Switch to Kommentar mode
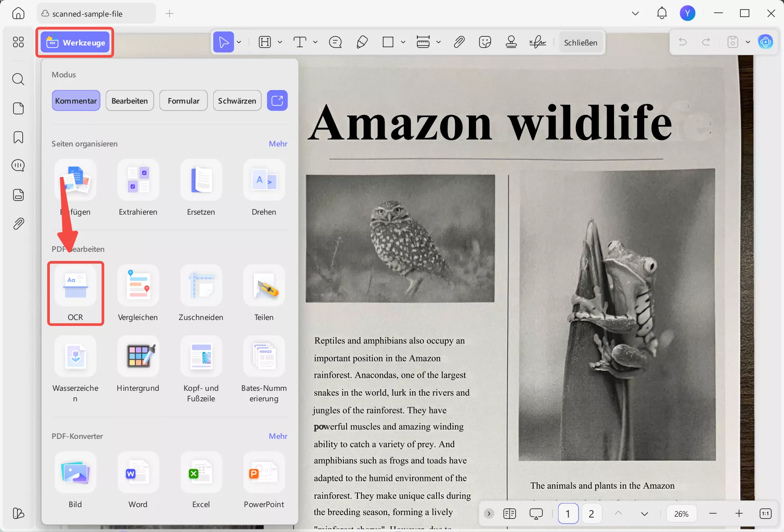 point(76,101)
